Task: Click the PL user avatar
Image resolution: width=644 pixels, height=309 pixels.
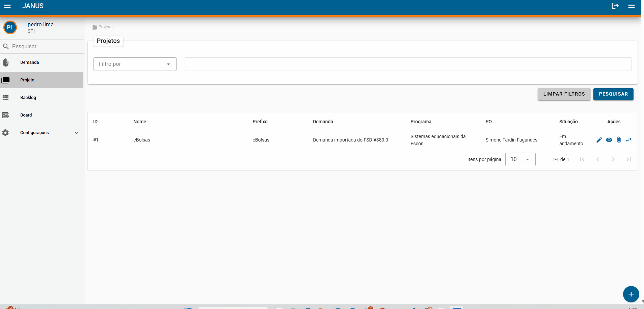Action: pyautogui.click(x=10, y=27)
